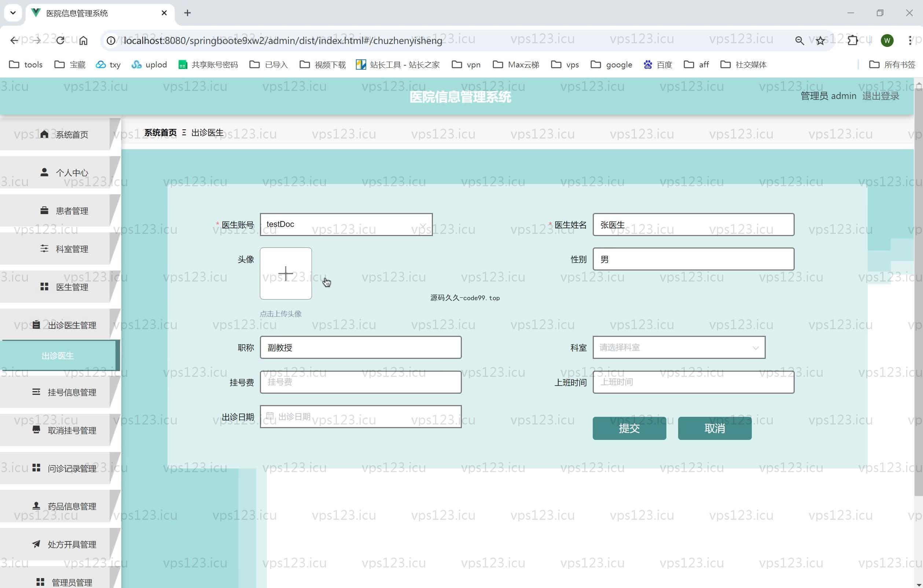
Task: Go to 系统首页 in sidebar
Action: click(x=60, y=134)
